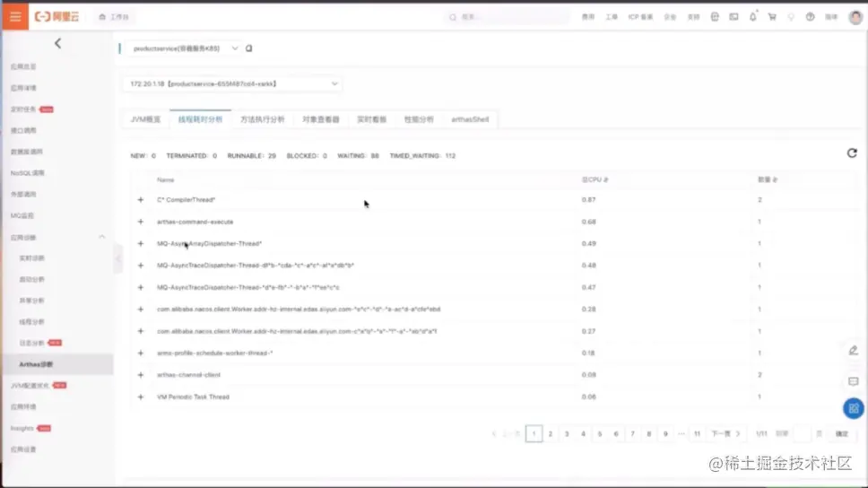
Task: Open the object viewer tab
Action: coord(320,119)
